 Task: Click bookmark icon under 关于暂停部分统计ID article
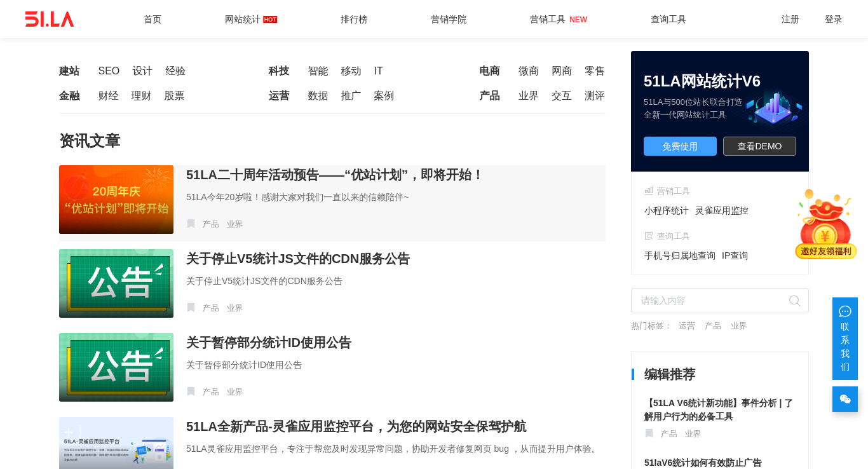(x=191, y=391)
